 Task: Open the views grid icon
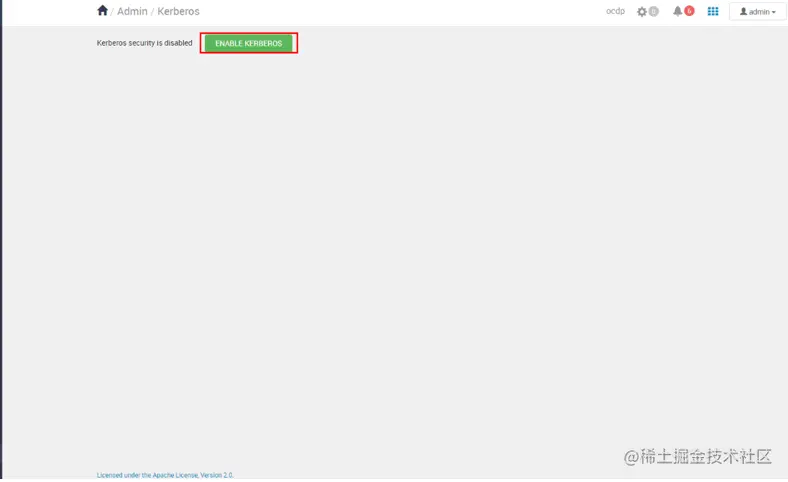tap(713, 11)
